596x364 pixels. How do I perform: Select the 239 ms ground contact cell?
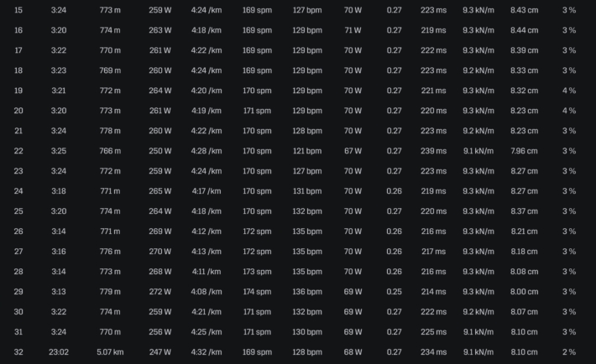click(x=433, y=151)
